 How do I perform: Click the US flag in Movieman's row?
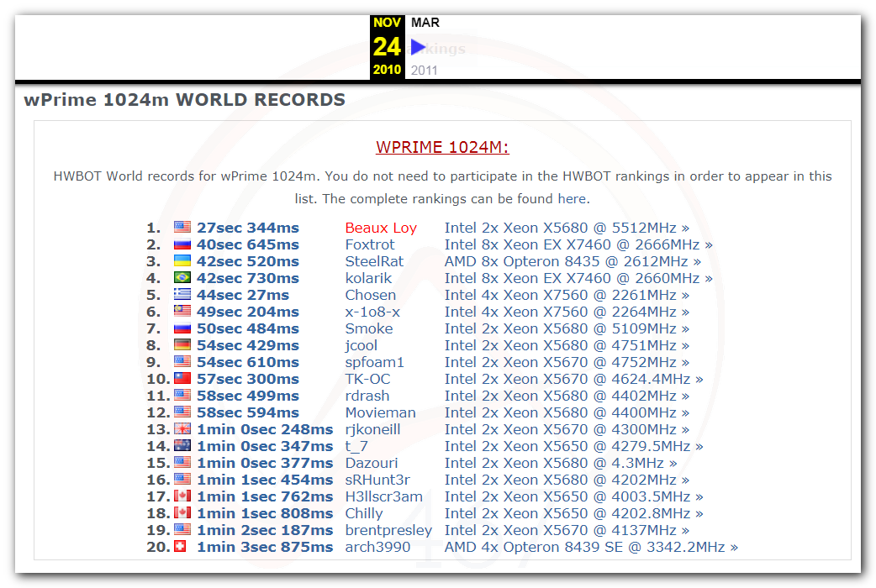(182, 412)
